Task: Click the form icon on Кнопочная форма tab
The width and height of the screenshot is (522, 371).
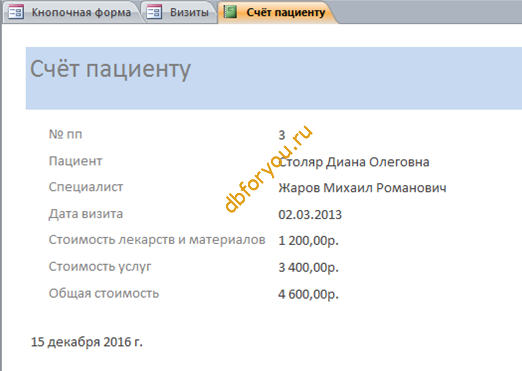Action: [16, 12]
